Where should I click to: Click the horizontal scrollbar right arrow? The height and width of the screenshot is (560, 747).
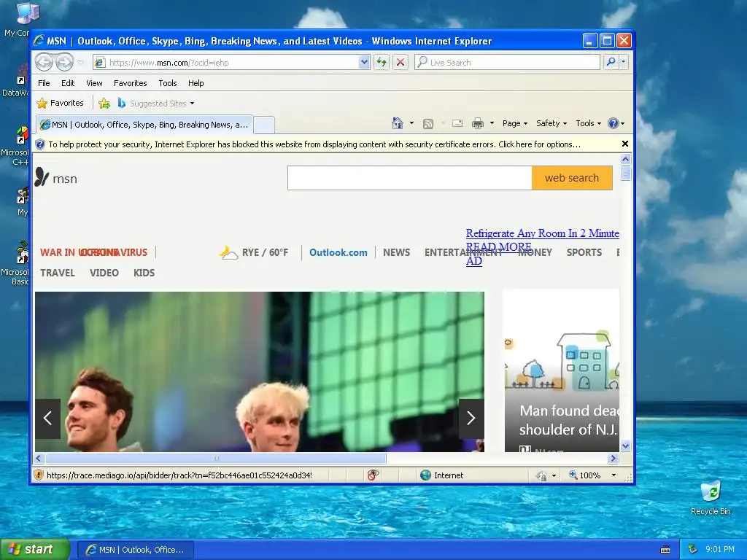pos(614,458)
